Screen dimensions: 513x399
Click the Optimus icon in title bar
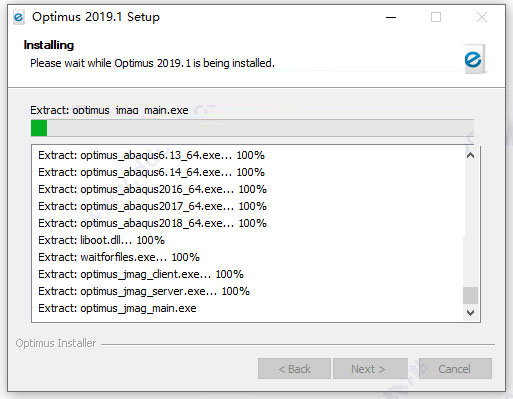click(19, 17)
